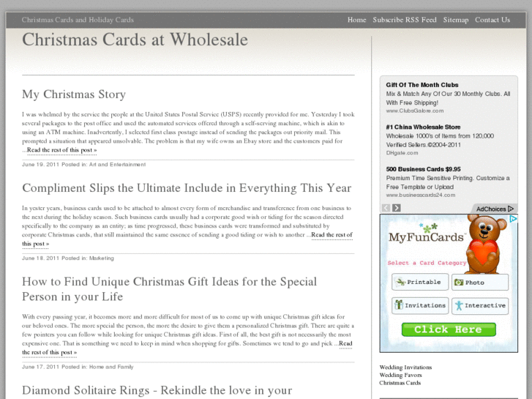The width and height of the screenshot is (532, 399).
Task: Go to the Sitemap page
Action: tap(456, 20)
